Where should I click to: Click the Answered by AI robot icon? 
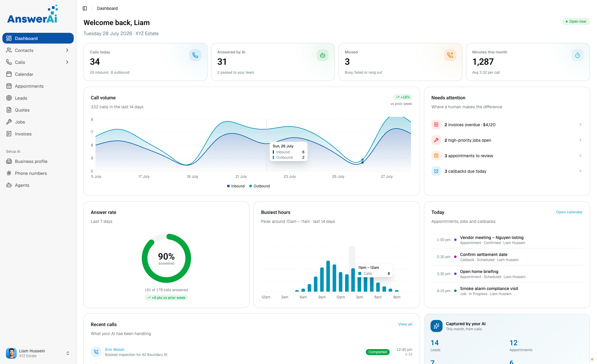[323, 55]
